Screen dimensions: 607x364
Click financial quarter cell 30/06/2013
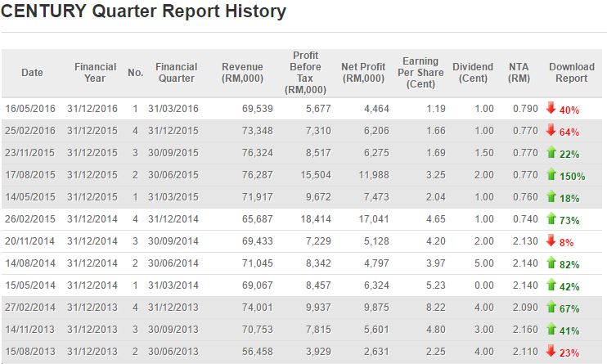[173, 351]
